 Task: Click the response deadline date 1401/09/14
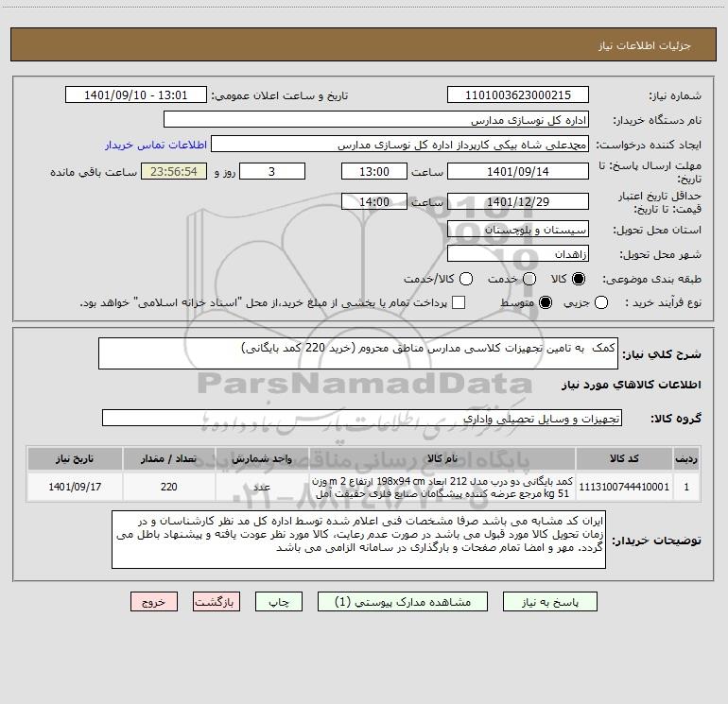518,171
